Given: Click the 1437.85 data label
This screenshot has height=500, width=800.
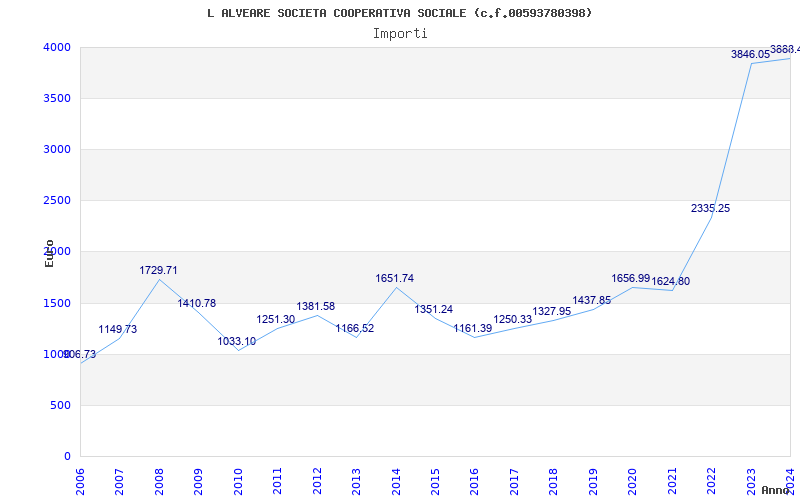Looking at the screenshot, I should pos(592,301).
